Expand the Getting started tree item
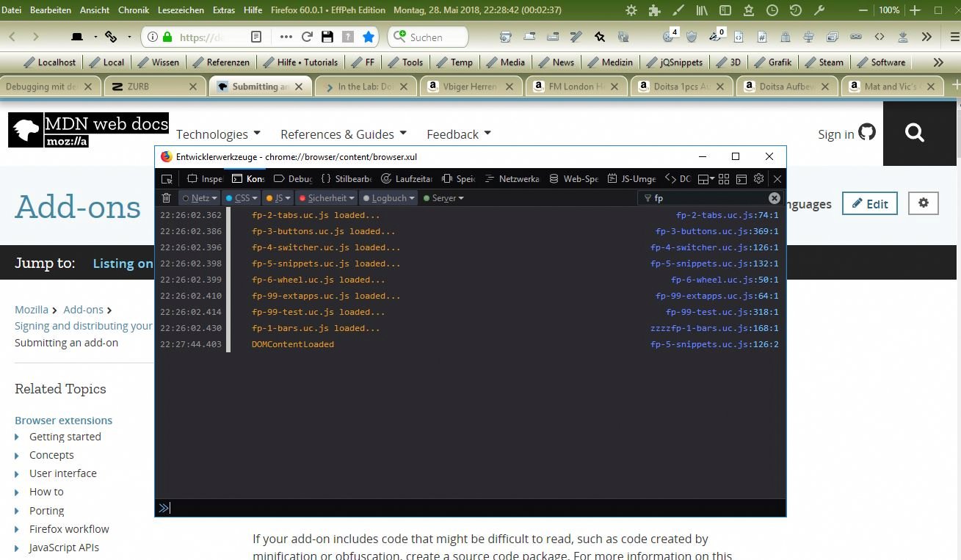The height and width of the screenshot is (560, 961). click(18, 437)
